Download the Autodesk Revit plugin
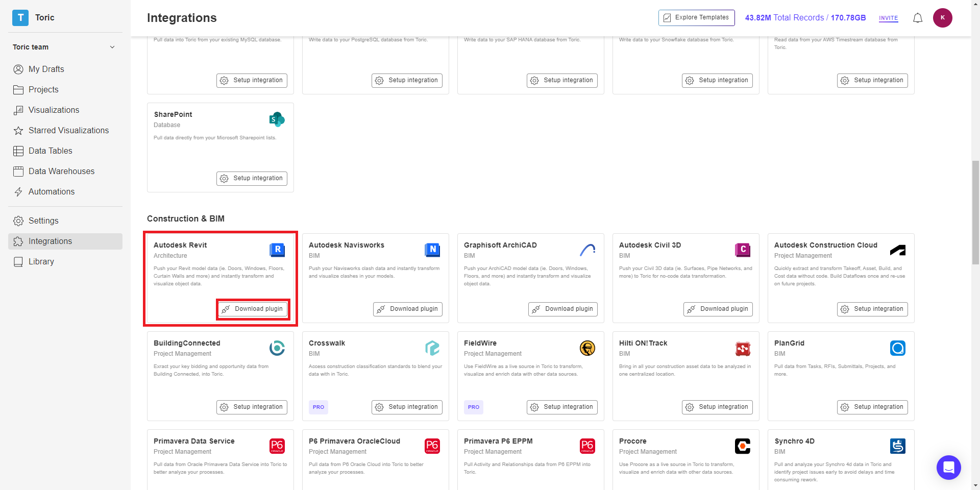The width and height of the screenshot is (980, 490). pyautogui.click(x=253, y=309)
